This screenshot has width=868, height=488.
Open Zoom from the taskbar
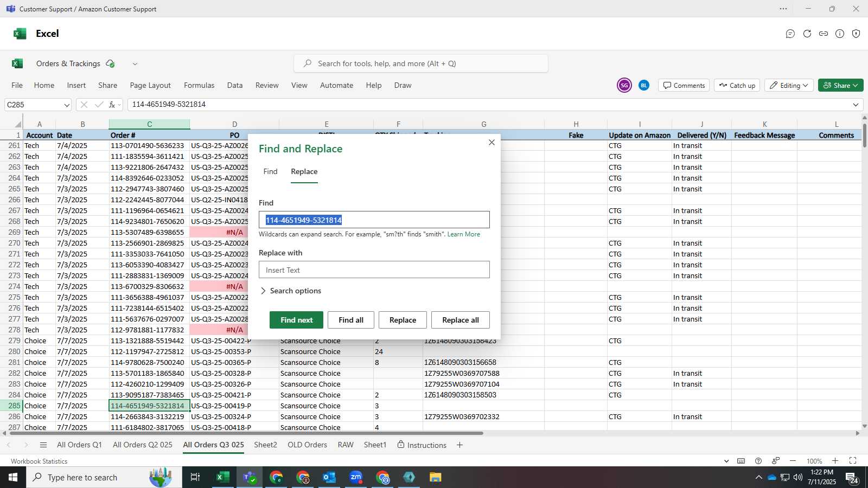tap(356, 477)
